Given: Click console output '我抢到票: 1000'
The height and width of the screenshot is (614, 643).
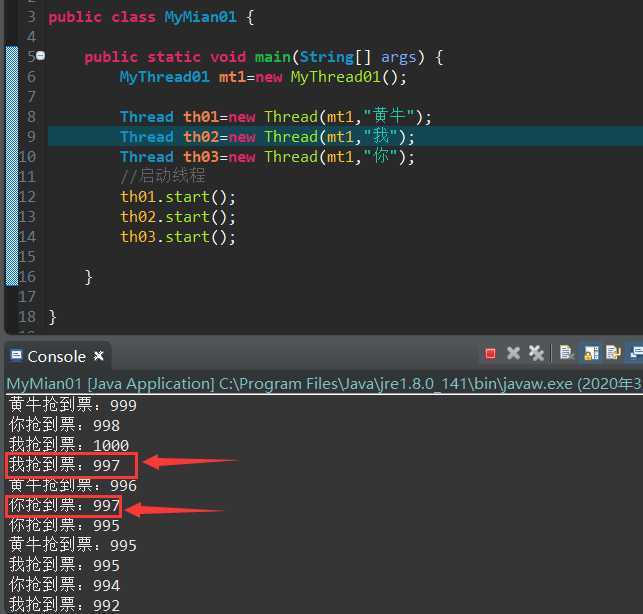Looking at the screenshot, I should coord(69,445).
